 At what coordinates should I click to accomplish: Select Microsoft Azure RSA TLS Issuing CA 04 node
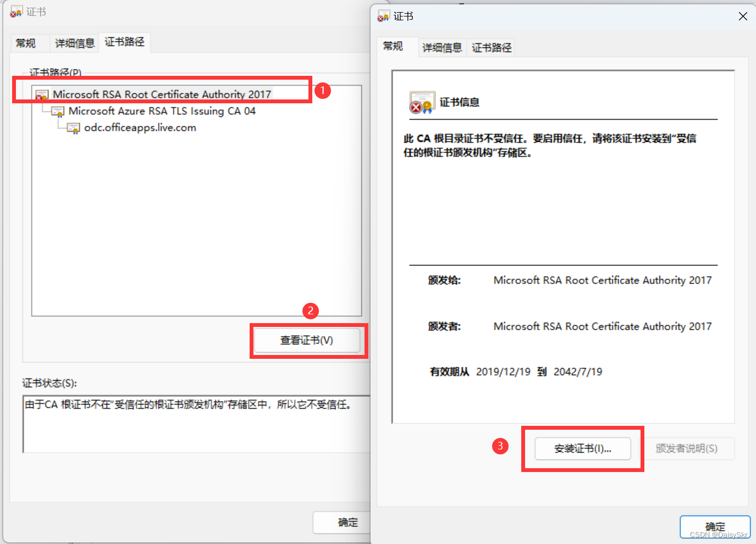[x=162, y=111]
